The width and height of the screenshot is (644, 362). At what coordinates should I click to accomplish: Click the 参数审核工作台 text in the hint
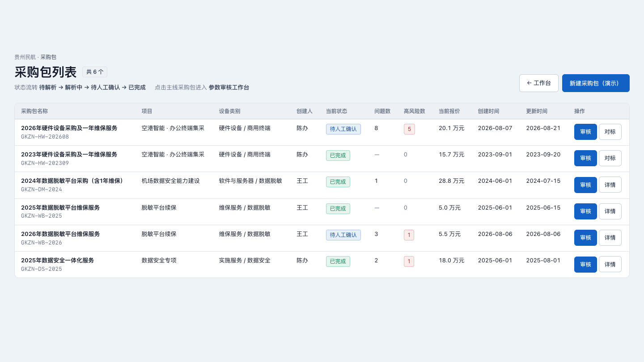pyautogui.click(x=229, y=88)
